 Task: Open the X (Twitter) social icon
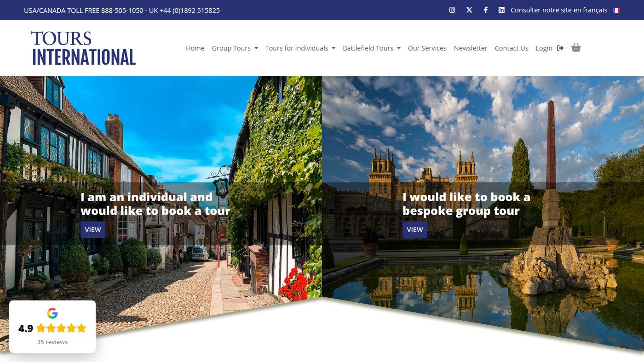pyautogui.click(x=469, y=10)
